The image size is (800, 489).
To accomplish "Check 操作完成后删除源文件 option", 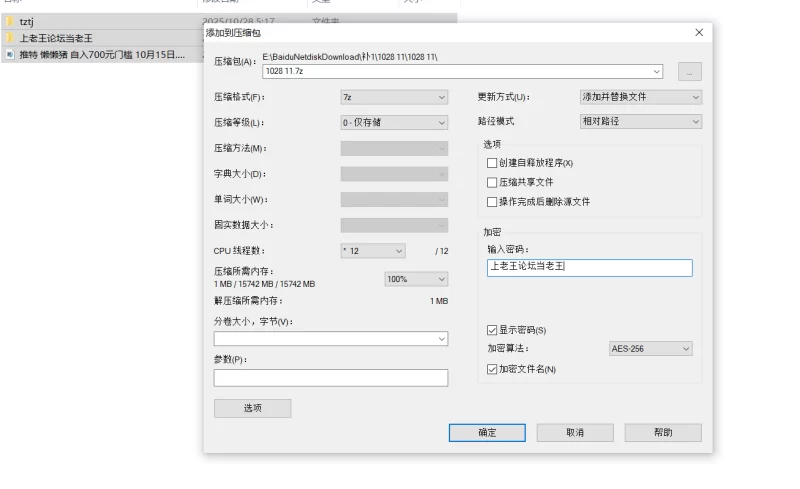I will pos(492,202).
